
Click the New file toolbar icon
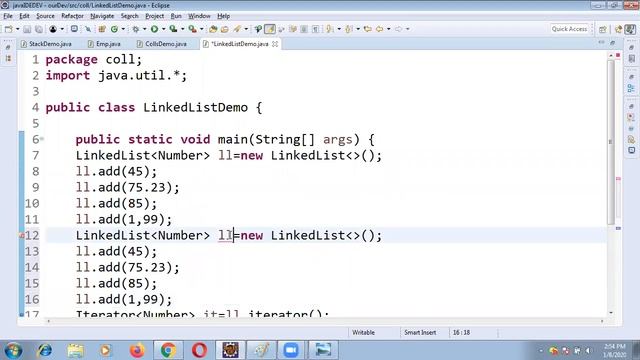pos(9,29)
